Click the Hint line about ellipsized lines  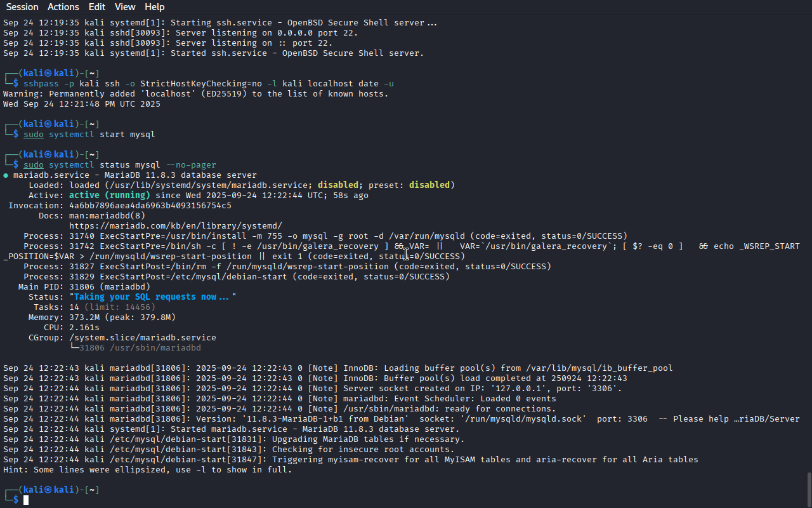(x=147, y=469)
